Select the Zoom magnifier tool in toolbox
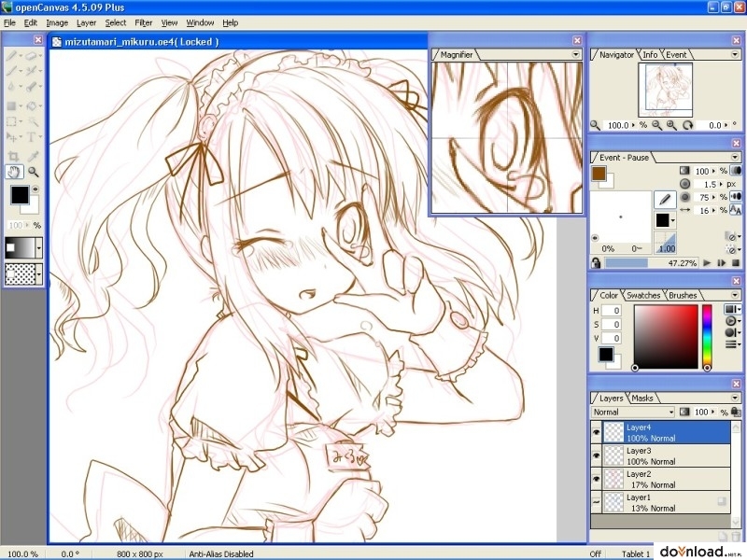The width and height of the screenshot is (747, 560). point(33,172)
